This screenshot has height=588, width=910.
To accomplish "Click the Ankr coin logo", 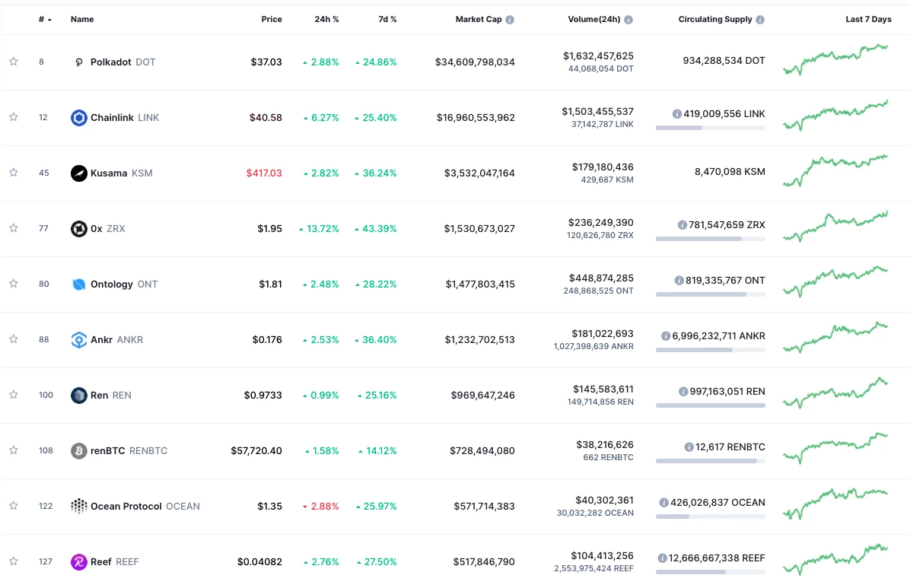I will (79, 339).
